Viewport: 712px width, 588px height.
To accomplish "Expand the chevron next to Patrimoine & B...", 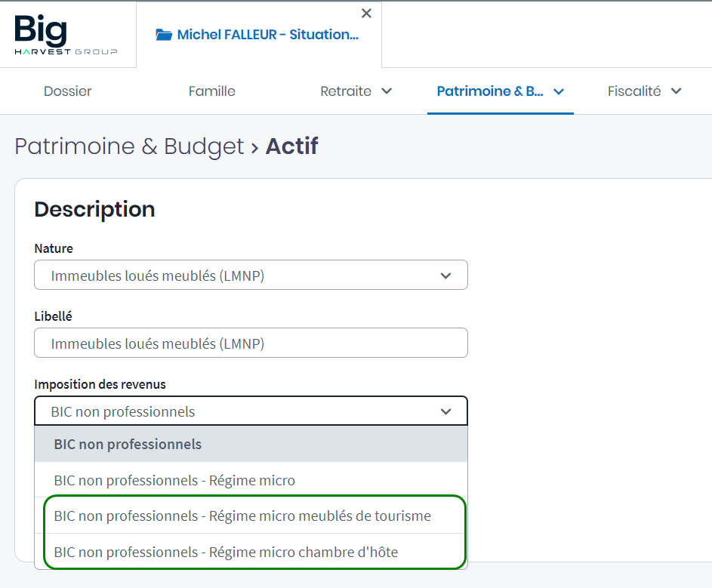I will 559,91.
